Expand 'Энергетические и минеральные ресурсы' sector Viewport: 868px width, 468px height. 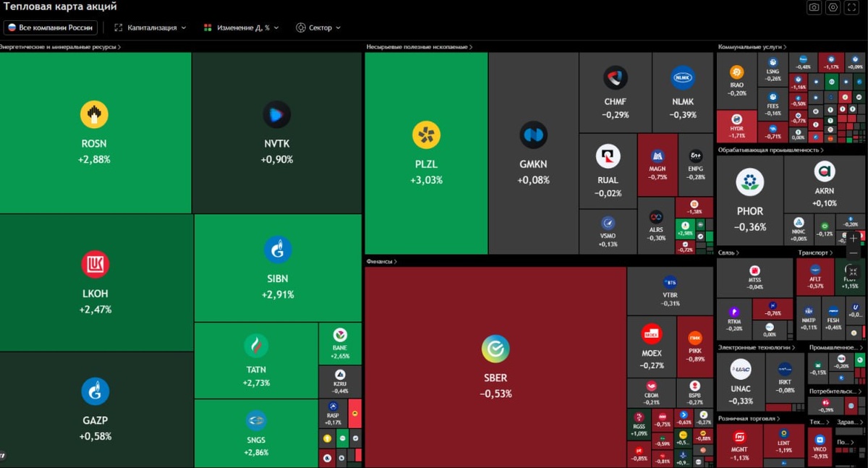point(60,47)
